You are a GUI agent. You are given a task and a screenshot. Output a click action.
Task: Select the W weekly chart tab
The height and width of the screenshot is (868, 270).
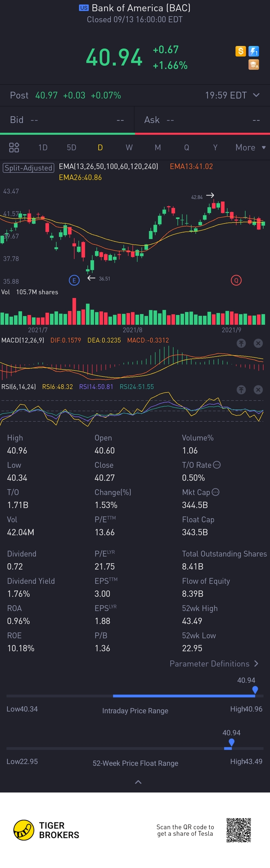point(129,147)
